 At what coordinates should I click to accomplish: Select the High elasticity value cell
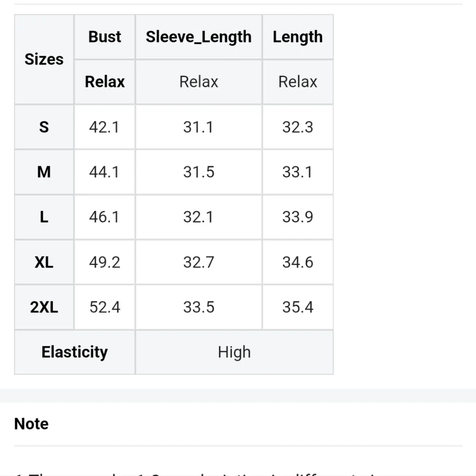[234, 352]
